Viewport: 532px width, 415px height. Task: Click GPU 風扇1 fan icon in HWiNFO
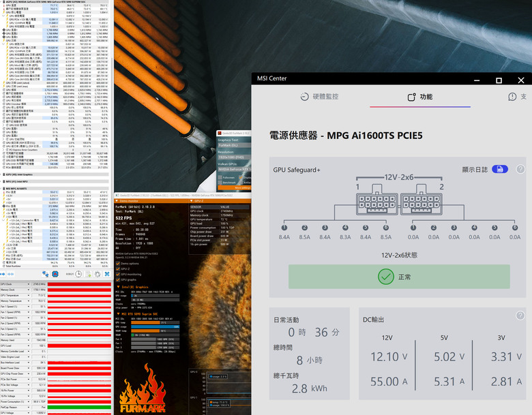[3, 30]
